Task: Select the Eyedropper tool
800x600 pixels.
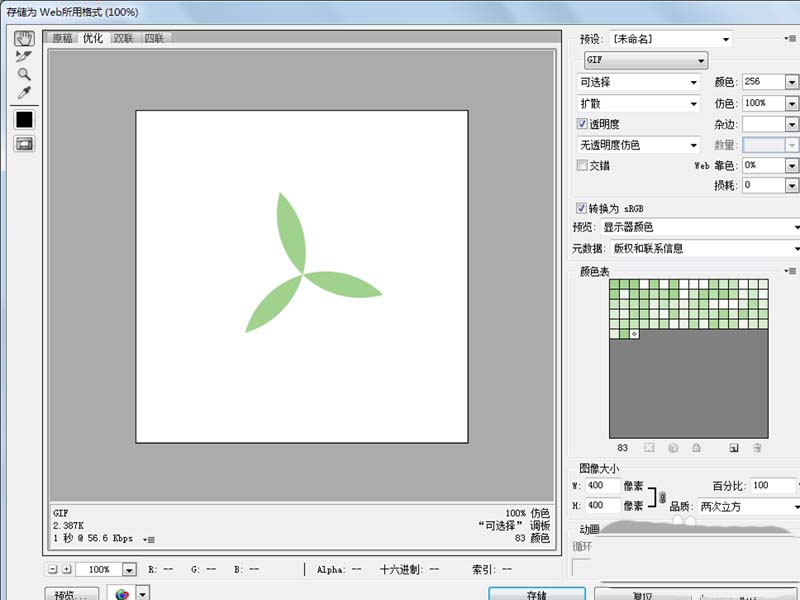Action: tap(24, 93)
